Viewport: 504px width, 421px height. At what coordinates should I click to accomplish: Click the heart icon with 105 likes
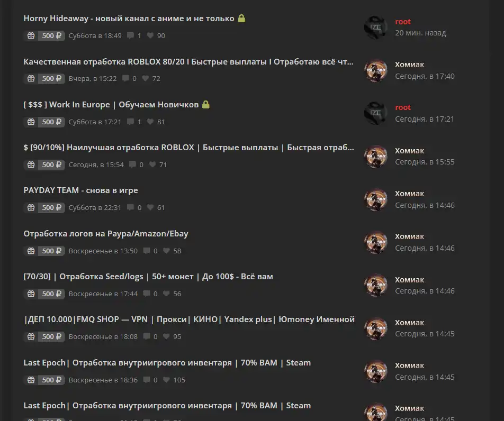tap(166, 380)
